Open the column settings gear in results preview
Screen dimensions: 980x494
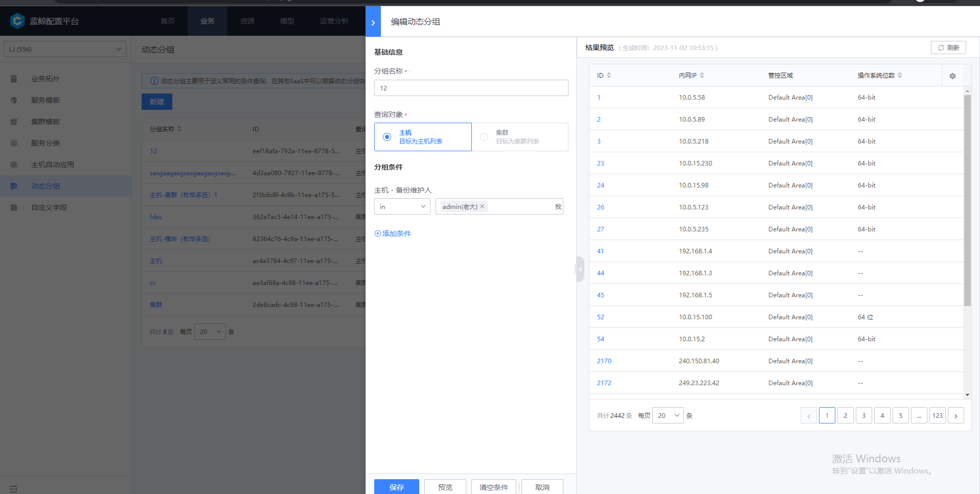click(952, 75)
